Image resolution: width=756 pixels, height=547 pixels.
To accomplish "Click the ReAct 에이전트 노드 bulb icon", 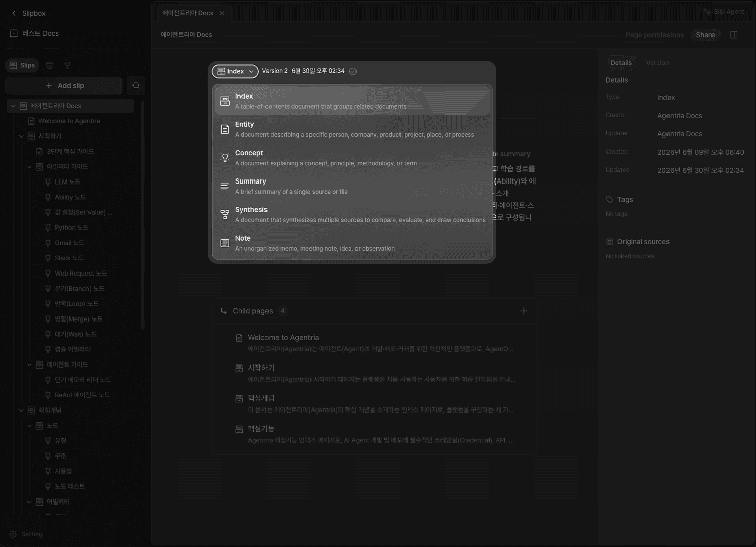I will 48,395.
